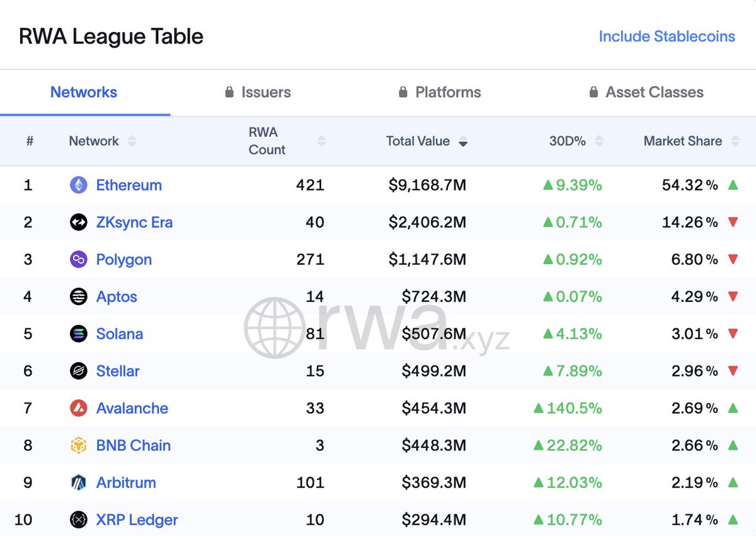Screen dimensions: 756x536
Task: Click the ZKsync Era logo icon
Action: point(79,222)
